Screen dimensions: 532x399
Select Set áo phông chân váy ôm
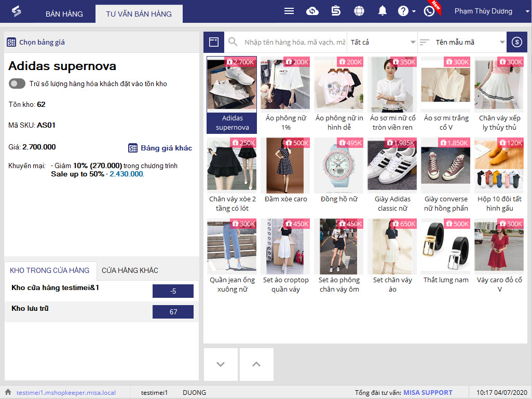pos(339,257)
